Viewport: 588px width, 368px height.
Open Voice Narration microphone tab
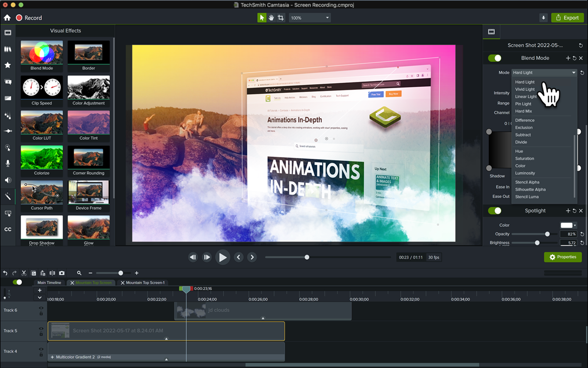click(8, 163)
